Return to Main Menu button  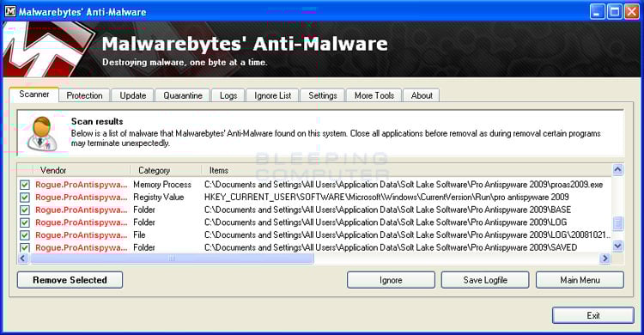point(580,280)
